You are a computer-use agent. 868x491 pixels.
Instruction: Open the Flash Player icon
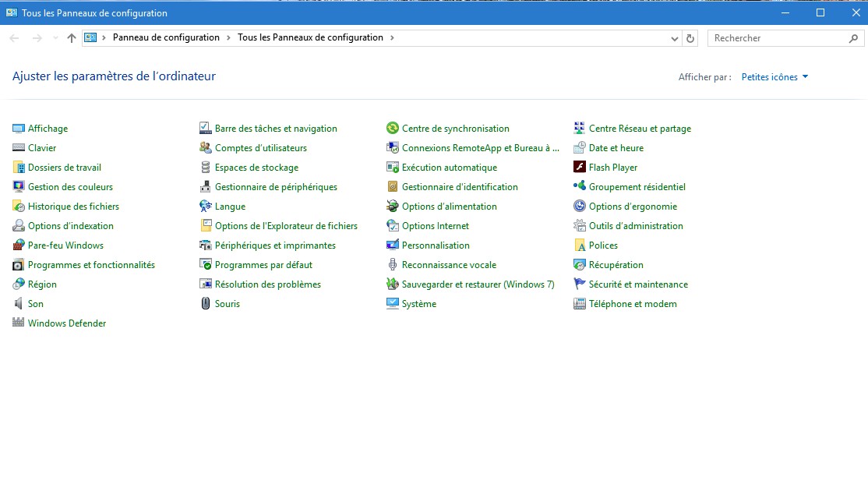(x=580, y=167)
